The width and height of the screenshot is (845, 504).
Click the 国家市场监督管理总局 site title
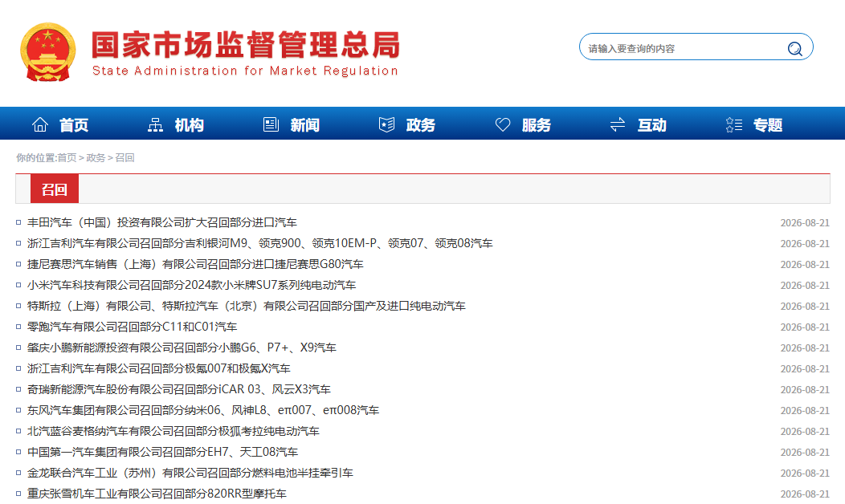[x=246, y=45]
